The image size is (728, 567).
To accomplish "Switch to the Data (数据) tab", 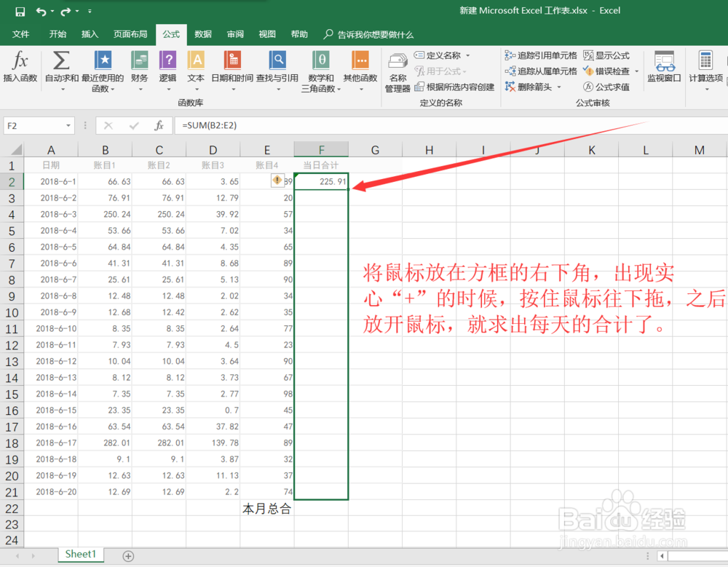I will point(203,34).
